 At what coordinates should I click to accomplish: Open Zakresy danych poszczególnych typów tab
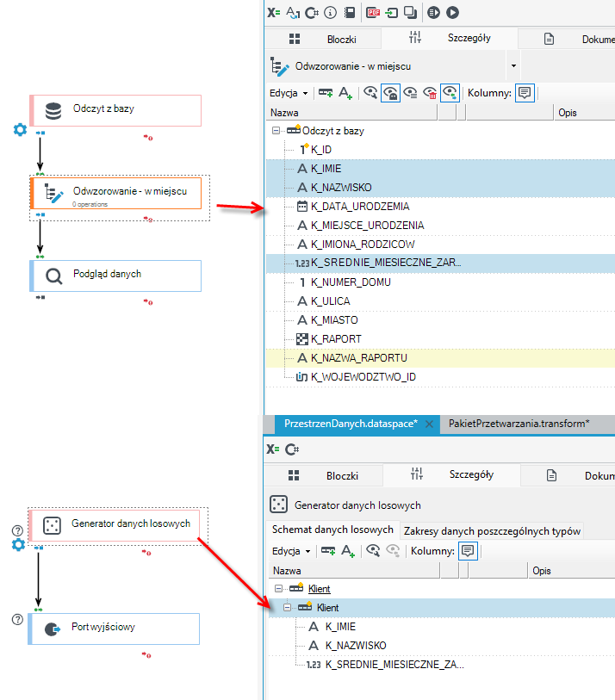pyautogui.click(x=492, y=530)
